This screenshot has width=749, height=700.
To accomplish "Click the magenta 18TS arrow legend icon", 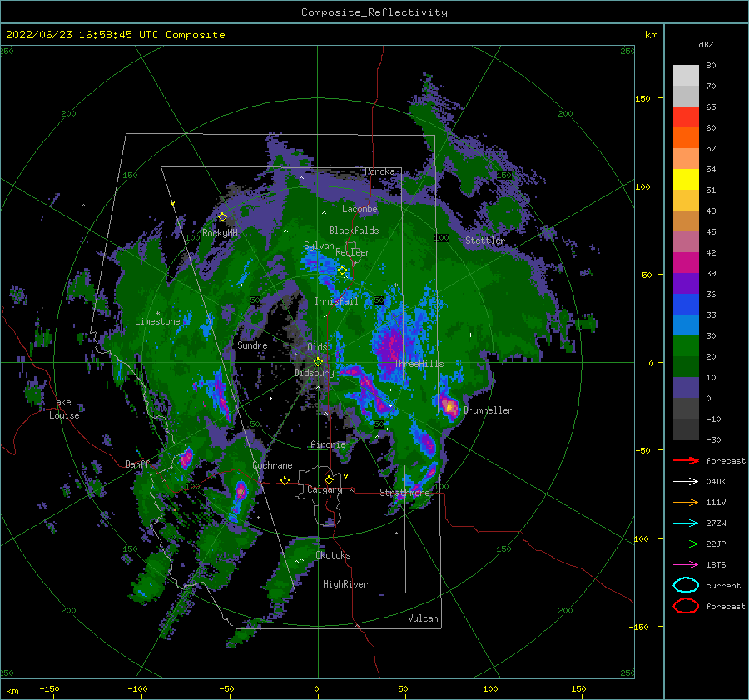I will pyautogui.click(x=686, y=565).
